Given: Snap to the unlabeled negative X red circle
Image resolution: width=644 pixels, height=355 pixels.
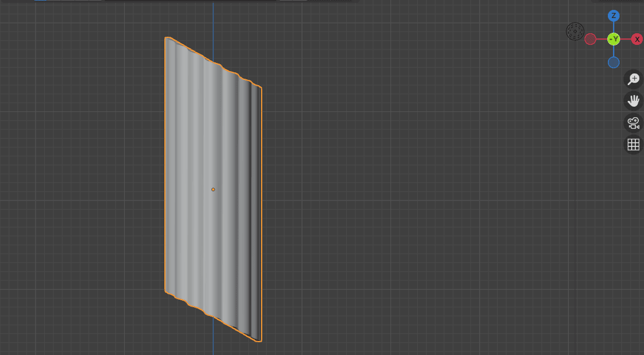Looking at the screenshot, I should tap(590, 39).
